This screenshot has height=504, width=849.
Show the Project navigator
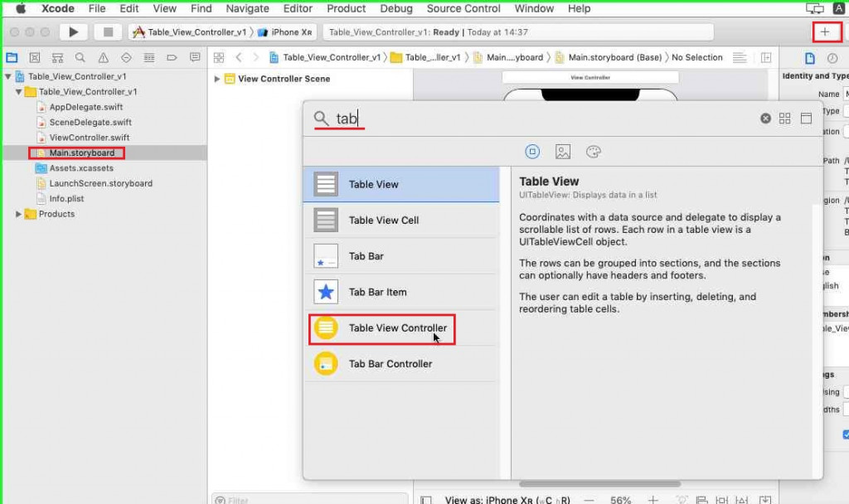click(12, 57)
